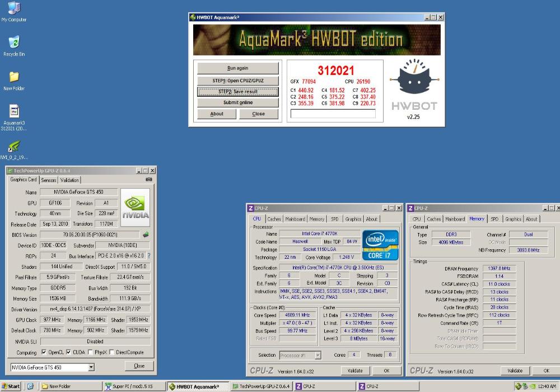This screenshot has height=392, width=560.
Task: Open the Graphics Card tab in GPU-Z
Action: pyautogui.click(x=24, y=180)
